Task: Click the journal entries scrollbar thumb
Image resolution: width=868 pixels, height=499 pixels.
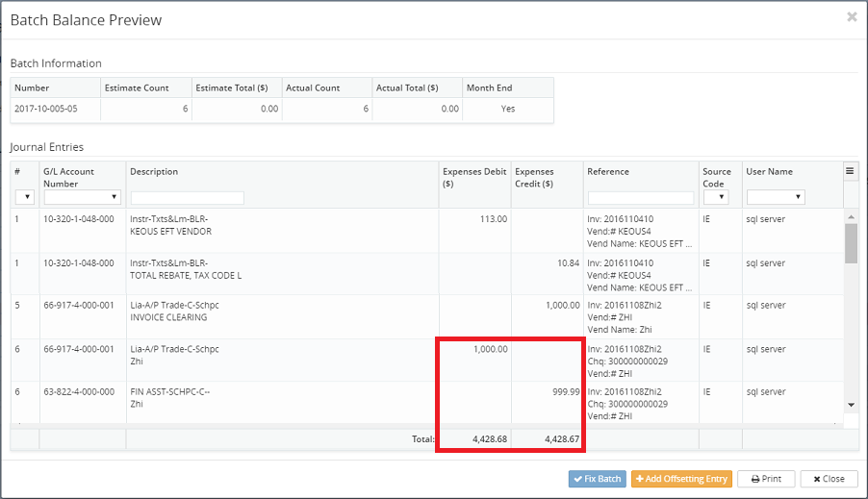Action: [850, 242]
